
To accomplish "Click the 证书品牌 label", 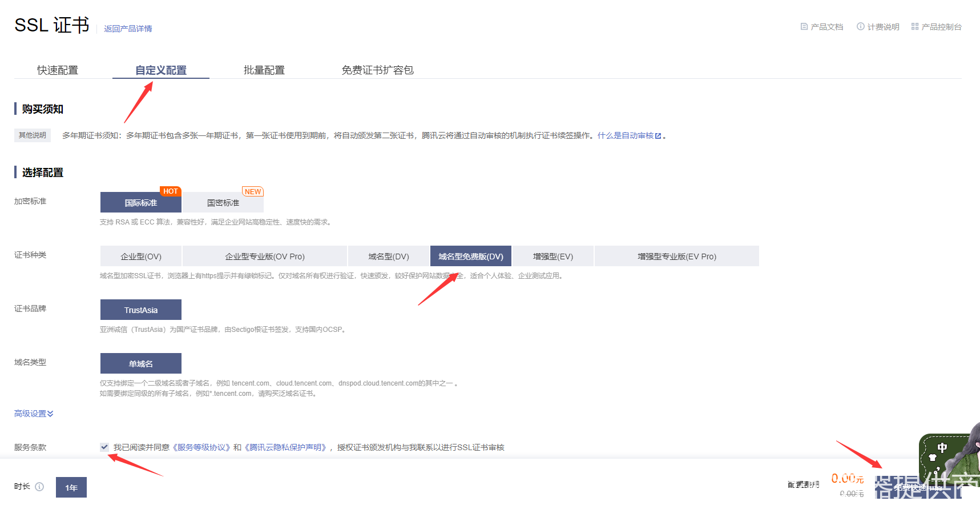I will pos(30,308).
